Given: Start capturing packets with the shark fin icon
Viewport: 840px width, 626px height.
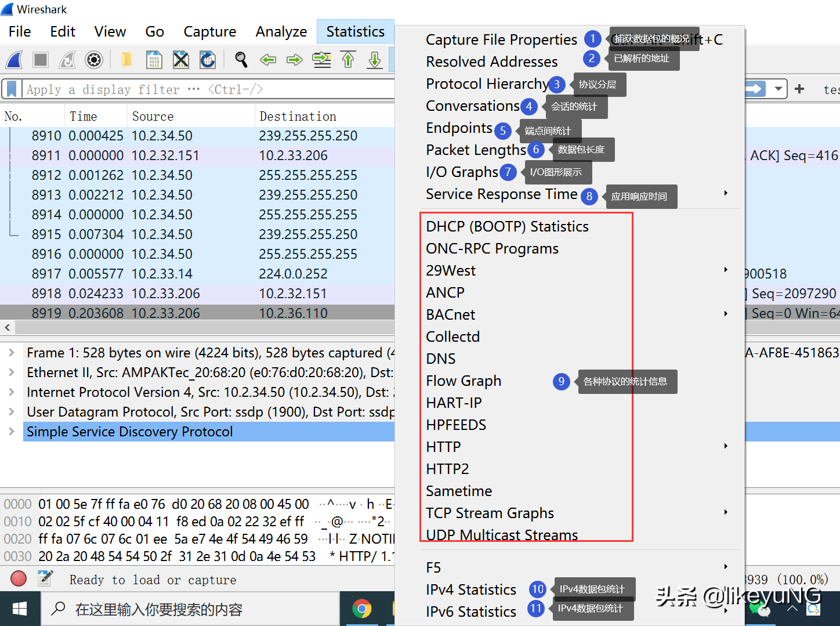Looking at the screenshot, I should click(14, 59).
